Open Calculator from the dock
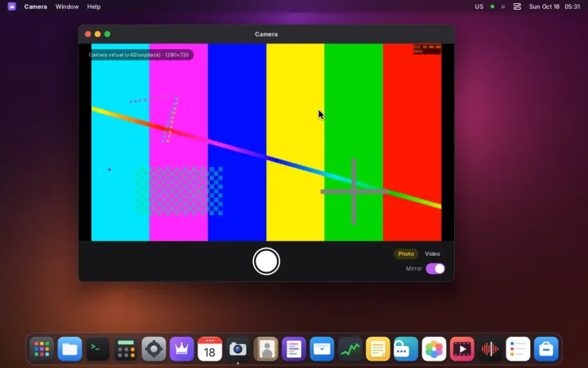 click(126, 349)
